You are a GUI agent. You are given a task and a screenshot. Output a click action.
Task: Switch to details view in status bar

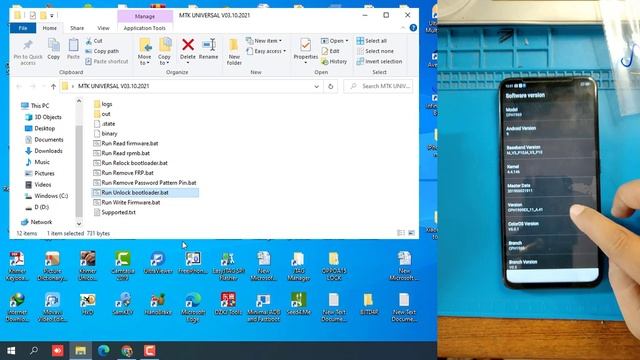401,233
